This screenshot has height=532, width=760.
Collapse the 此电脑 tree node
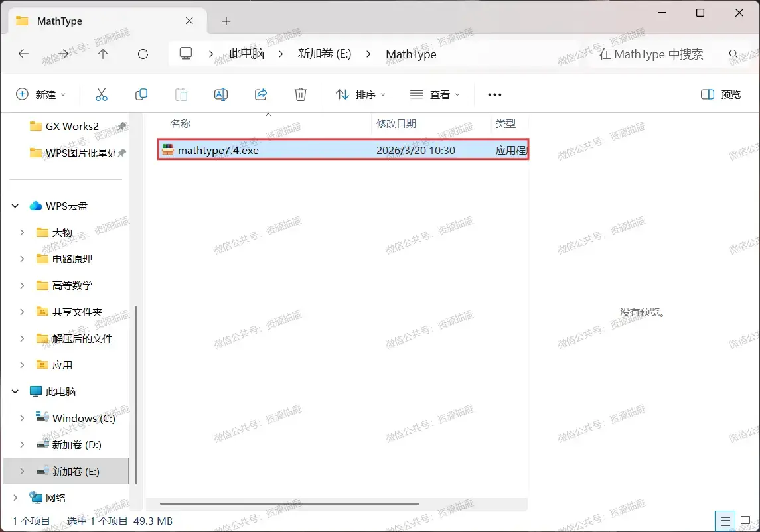pos(15,391)
